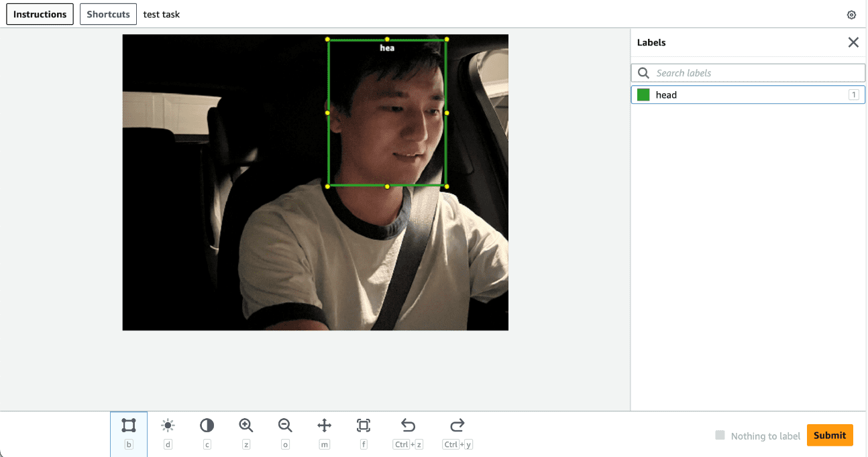Open the Instructions panel

click(40, 14)
